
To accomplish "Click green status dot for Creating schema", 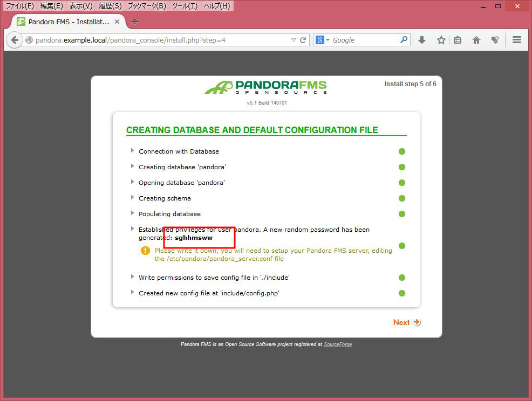I will 402,198.
